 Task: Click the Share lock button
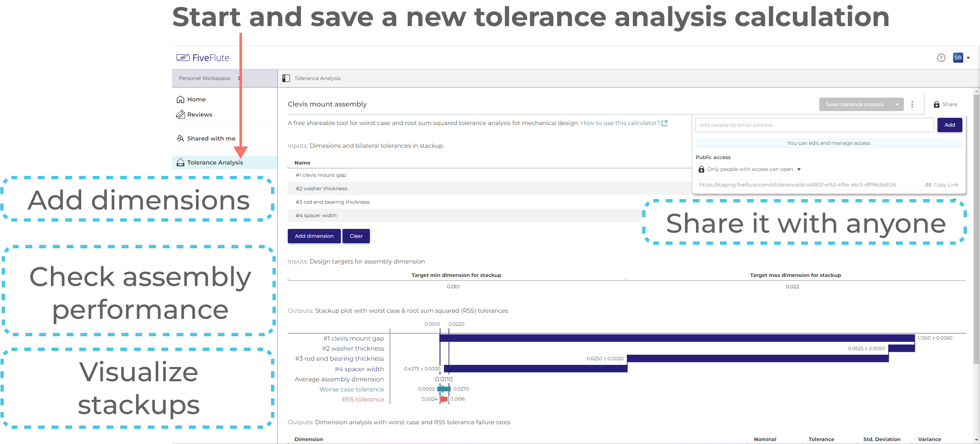click(x=945, y=104)
